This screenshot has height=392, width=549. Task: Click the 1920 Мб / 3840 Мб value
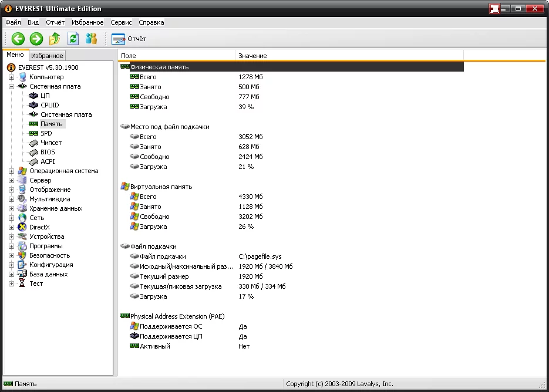pos(266,266)
